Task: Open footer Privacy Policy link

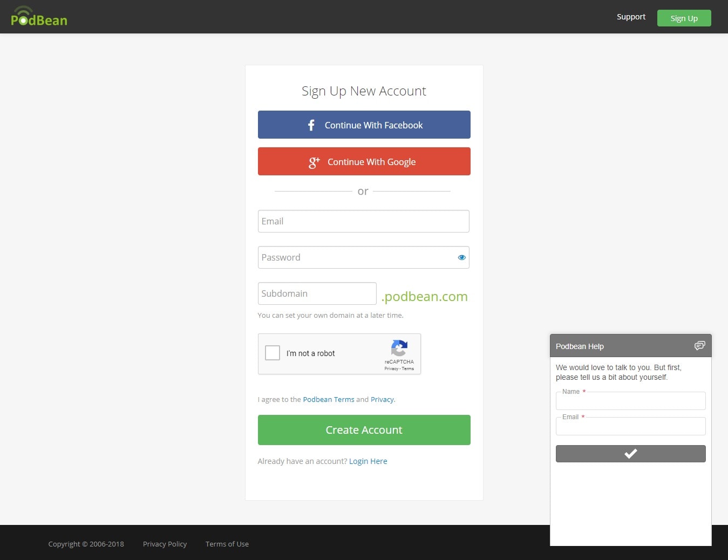Action: tap(165, 544)
